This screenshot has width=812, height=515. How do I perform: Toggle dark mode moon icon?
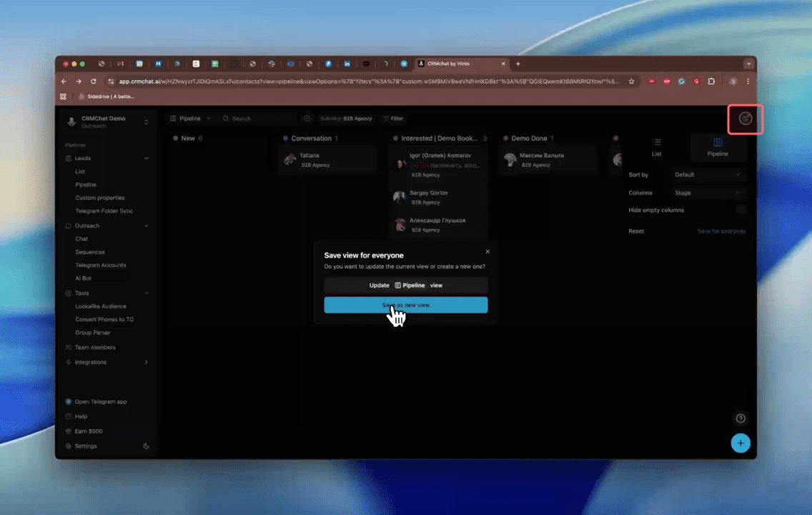146,446
